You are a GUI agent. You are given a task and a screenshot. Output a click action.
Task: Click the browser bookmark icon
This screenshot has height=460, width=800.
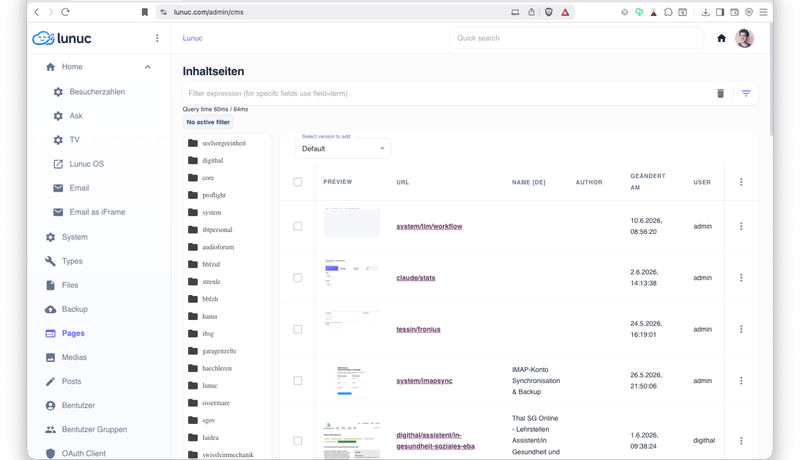145,12
